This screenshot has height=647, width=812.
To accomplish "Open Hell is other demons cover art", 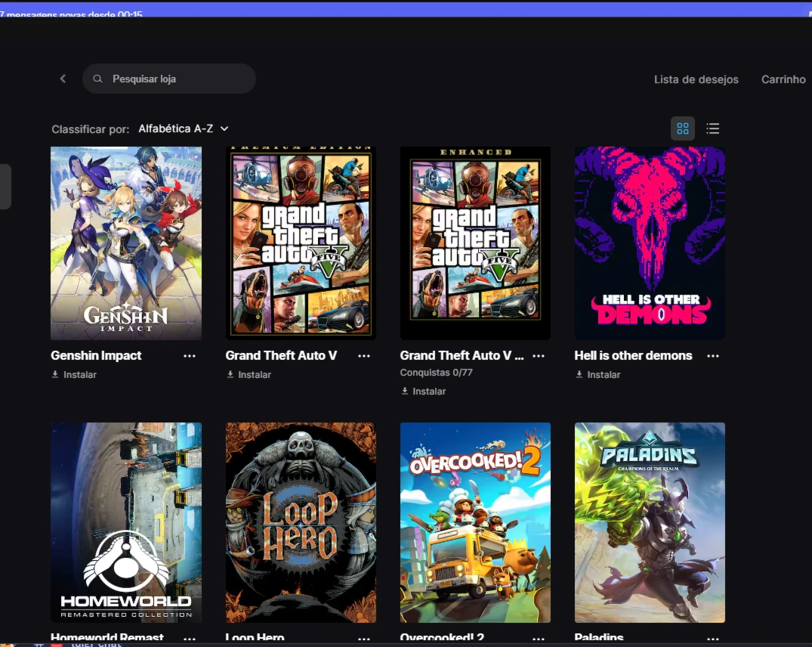I will [650, 243].
